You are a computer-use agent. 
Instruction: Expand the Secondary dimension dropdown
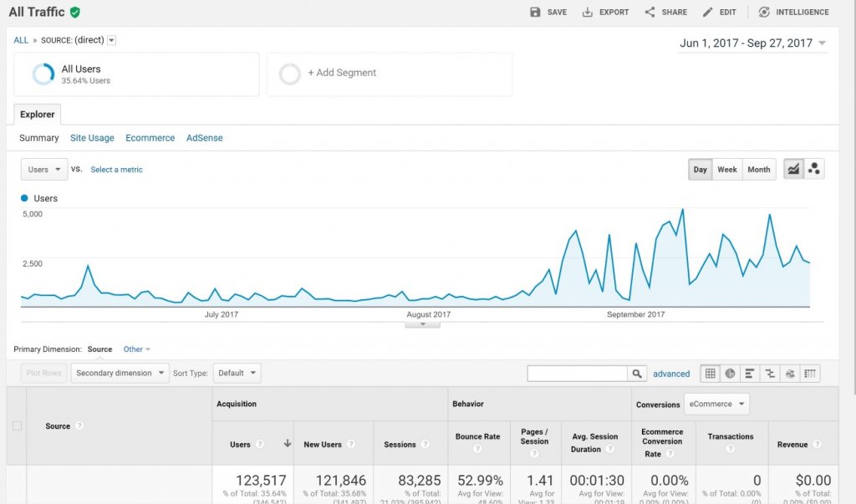point(120,374)
